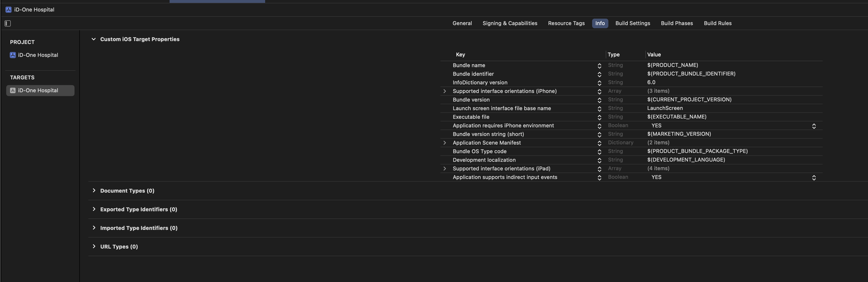This screenshot has width=868, height=282.
Task: Click the $(EXECUTABLE_NAME) value
Action: (x=677, y=117)
